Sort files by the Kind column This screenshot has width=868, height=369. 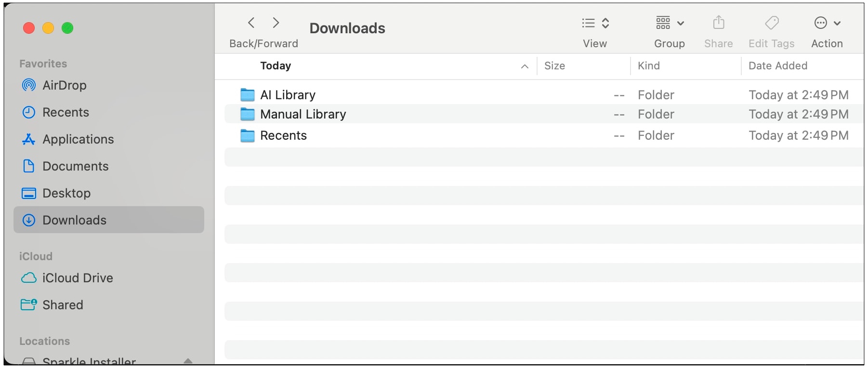tap(649, 66)
